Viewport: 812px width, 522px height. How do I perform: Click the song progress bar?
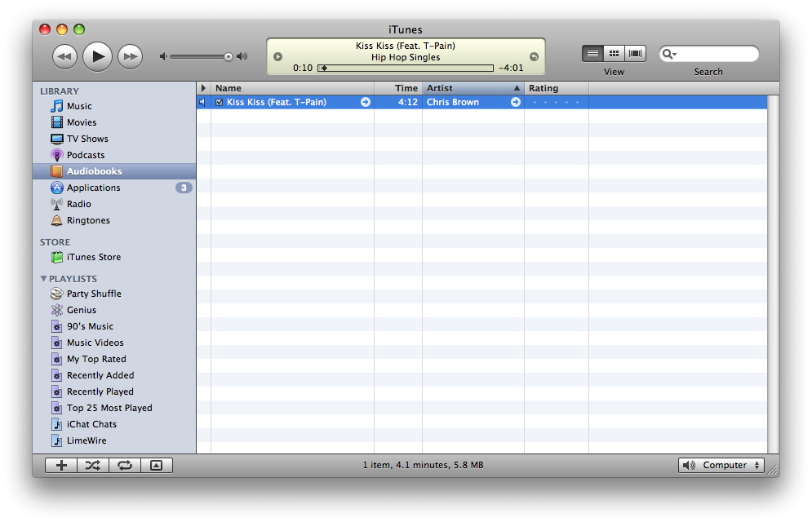click(x=406, y=68)
